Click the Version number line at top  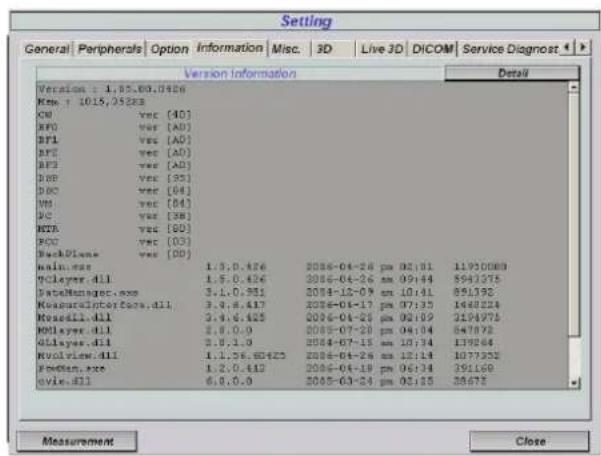click(x=112, y=89)
